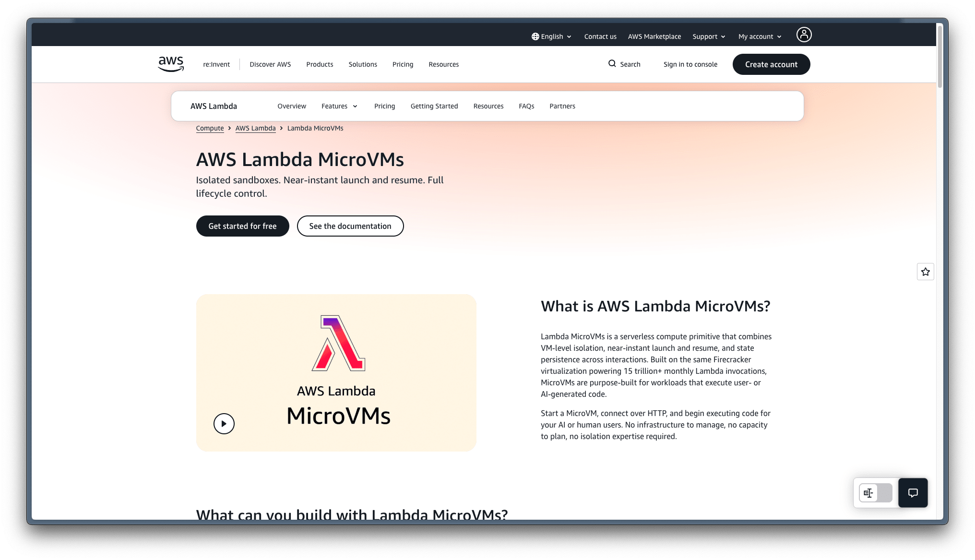Open AWS Marketplace link
This screenshot has height=560, width=975.
point(654,36)
